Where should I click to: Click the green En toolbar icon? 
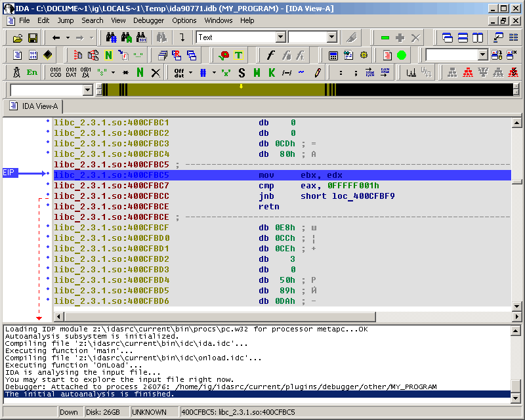click(x=32, y=72)
